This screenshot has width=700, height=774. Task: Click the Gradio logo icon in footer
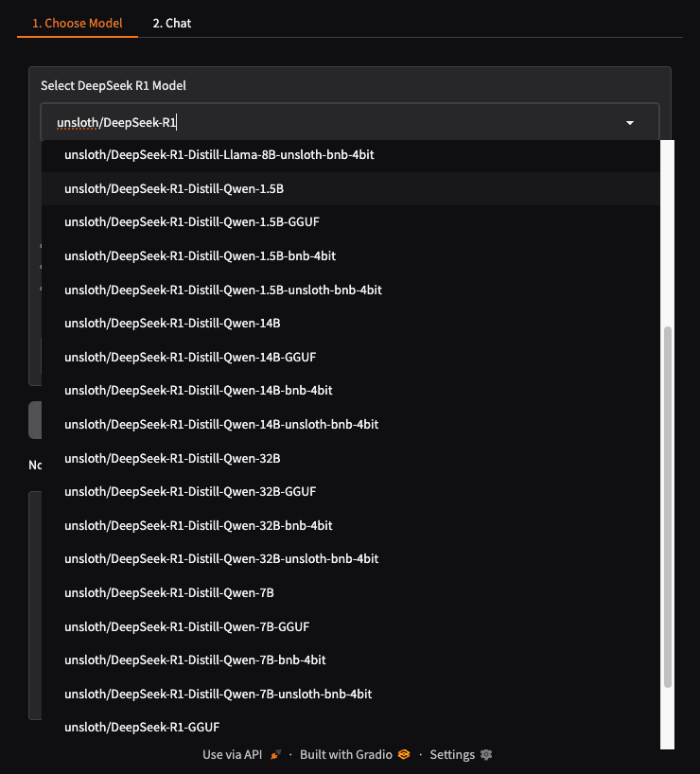[x=404, y=755]
